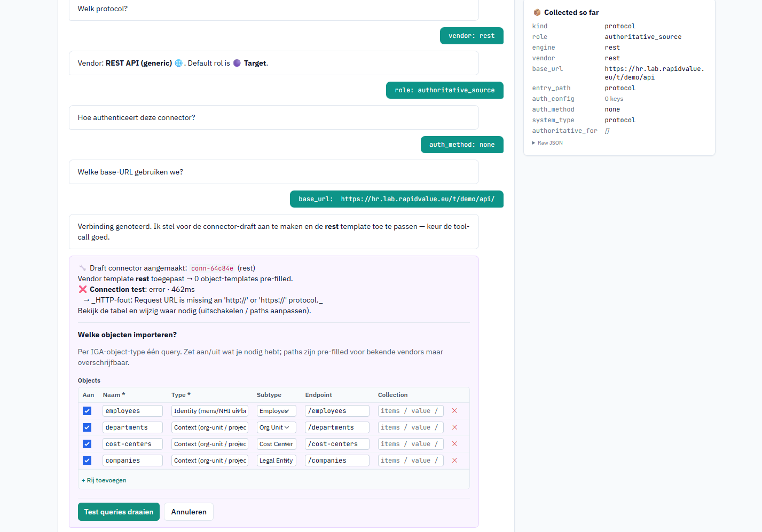
Task: Click the role: authoritative_source reply bubble
Action: [445, 90]
